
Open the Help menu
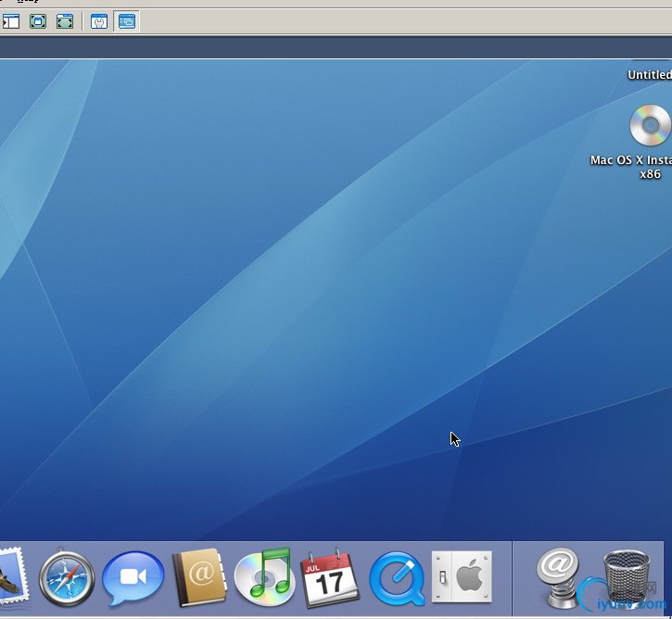click(29, 1)
